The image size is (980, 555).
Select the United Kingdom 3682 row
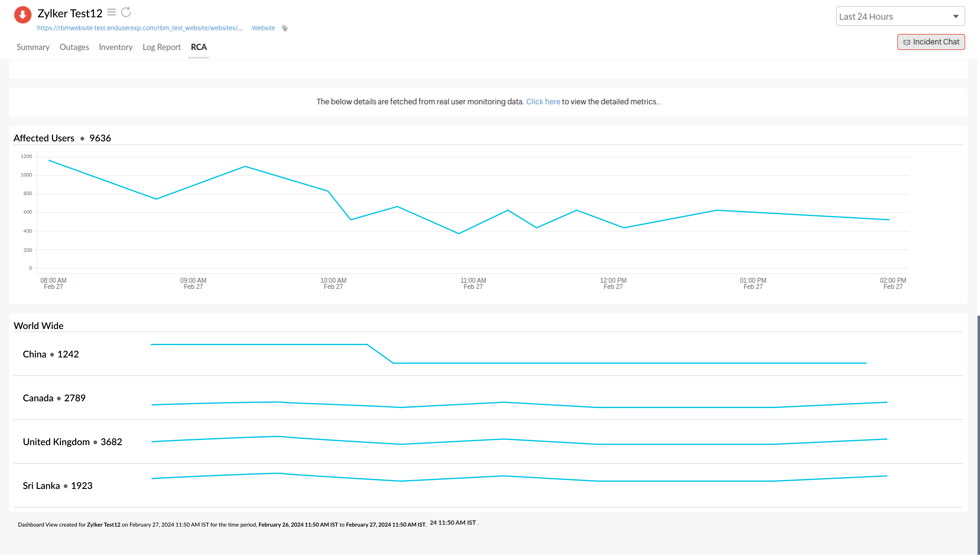pos(73,442)
